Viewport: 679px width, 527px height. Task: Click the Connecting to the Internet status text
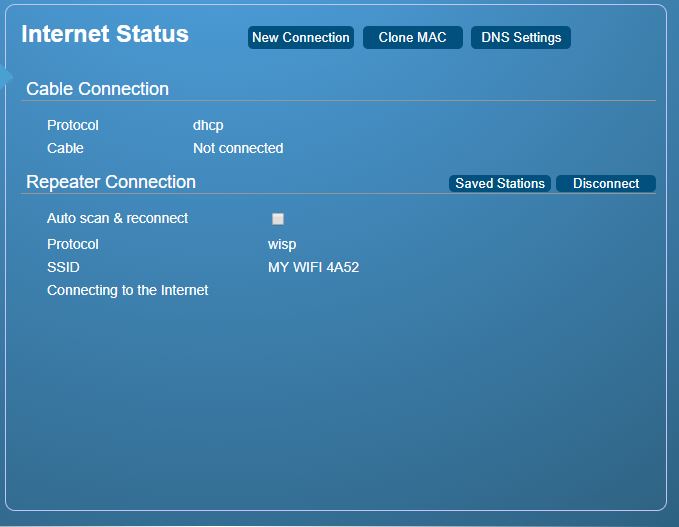pyautogui.click(x=128, y=291)
